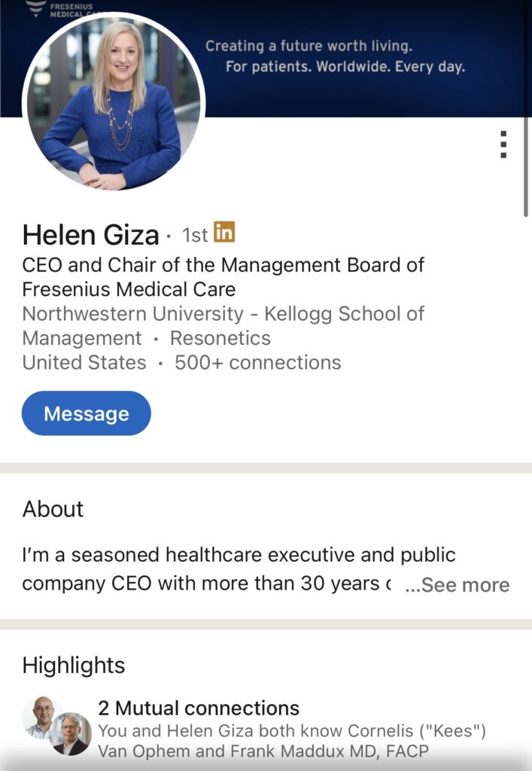This screenshot has width=532, height=771.
Task: Click the United States location text
Action: (84, 362)
